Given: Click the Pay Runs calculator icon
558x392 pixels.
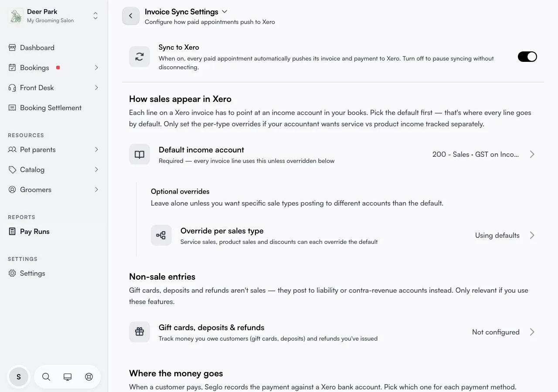Looking at the screenshot, I should click(12, 231).
